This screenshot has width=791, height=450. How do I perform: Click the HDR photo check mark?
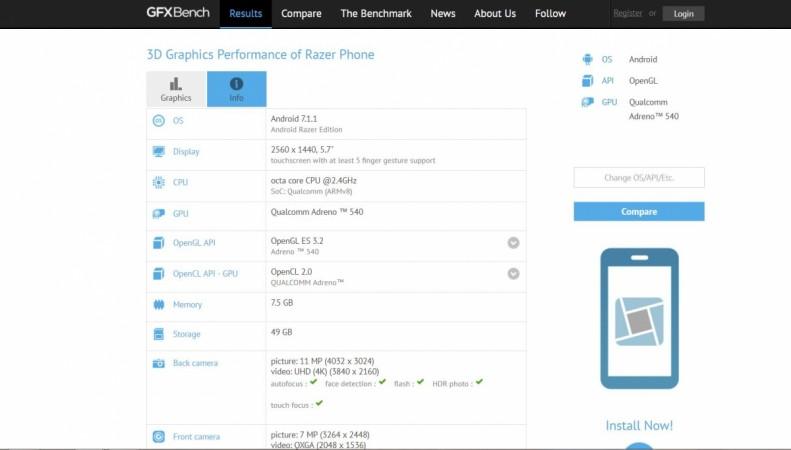tap(479, 382)
